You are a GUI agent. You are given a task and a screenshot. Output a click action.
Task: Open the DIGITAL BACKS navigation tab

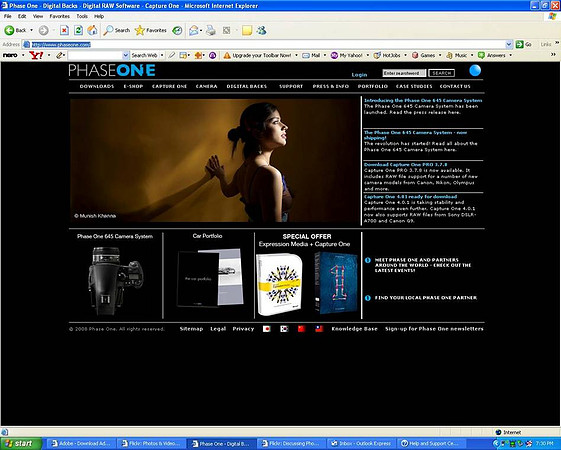[247, 86]
